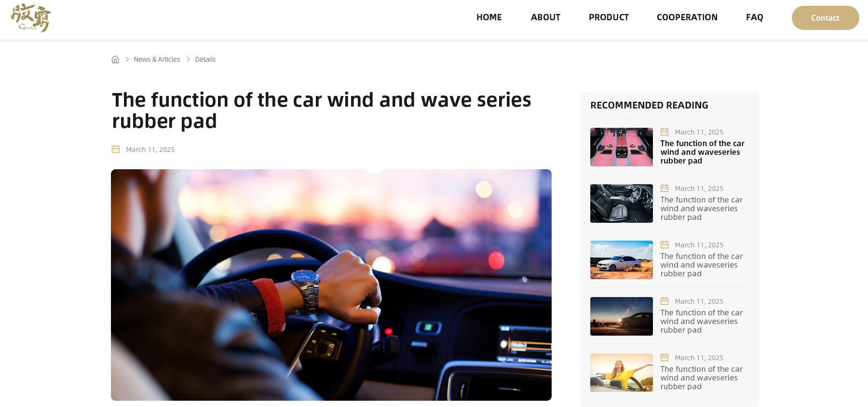Click calendar icon beside black car interior article
The height and width of the screenshot is (407, 868).
665,188
